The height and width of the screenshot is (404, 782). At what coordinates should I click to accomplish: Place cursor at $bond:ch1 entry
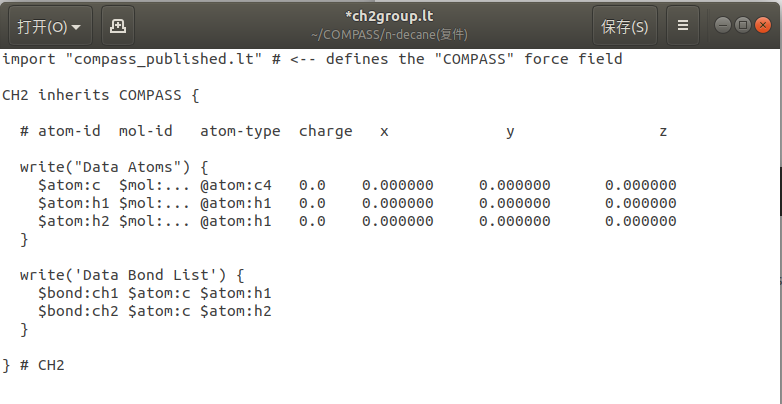click(78, 293)
